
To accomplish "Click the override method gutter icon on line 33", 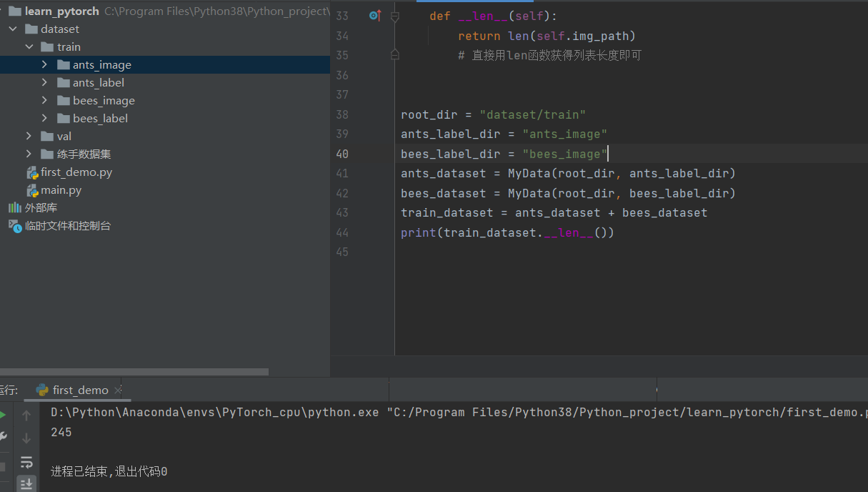I will [374, 16].
